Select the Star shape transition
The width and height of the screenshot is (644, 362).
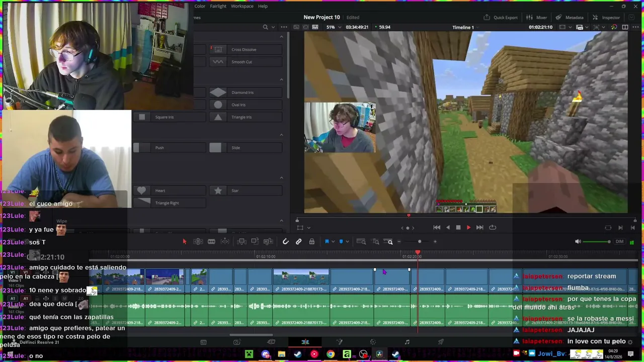click(x=246, y=191)
